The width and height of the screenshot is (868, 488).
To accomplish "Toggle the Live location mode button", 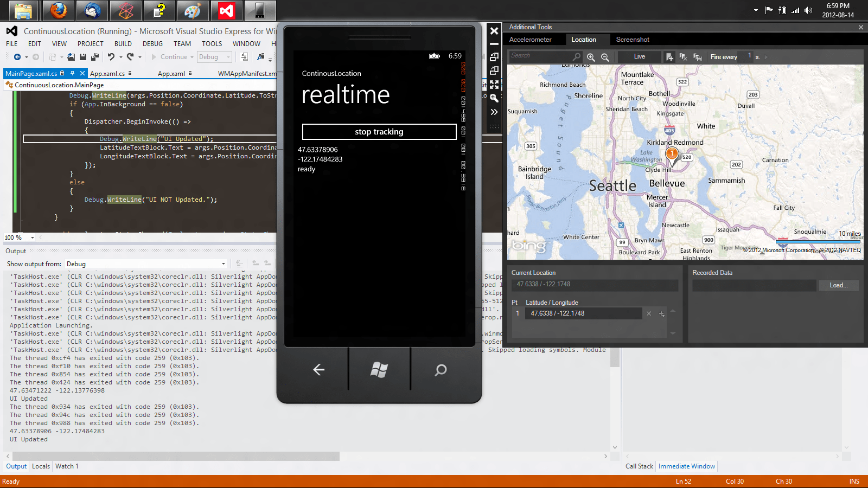I will coord(640,56).
